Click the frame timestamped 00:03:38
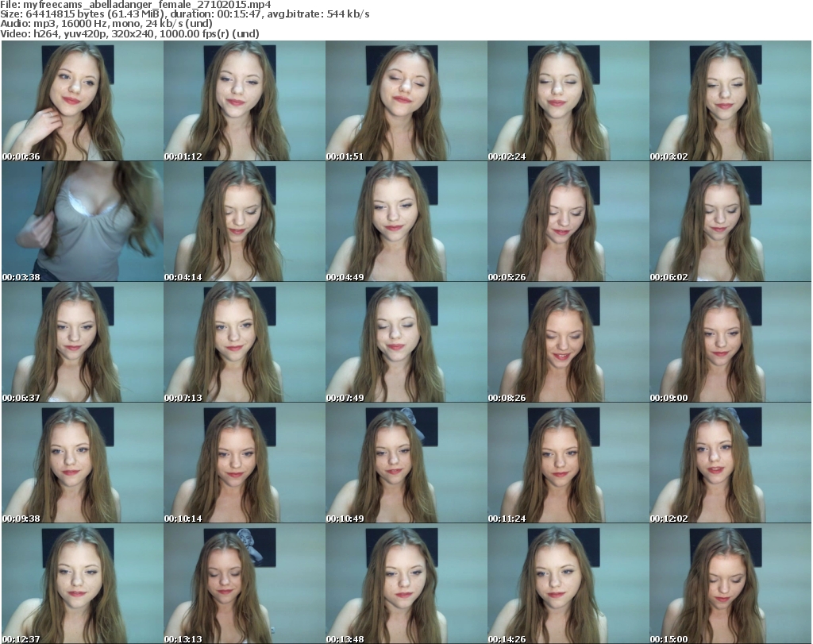Screen dimensions: 813x644 (83, 222)
